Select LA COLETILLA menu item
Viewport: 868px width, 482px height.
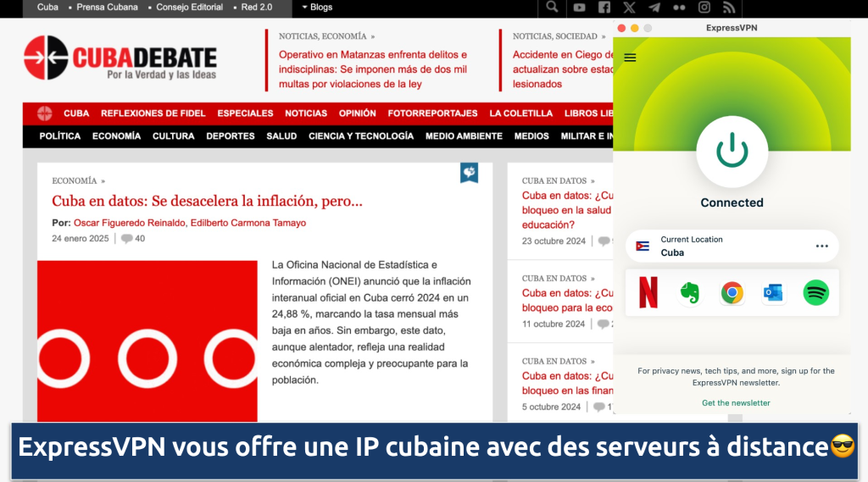tap(521, 114)
